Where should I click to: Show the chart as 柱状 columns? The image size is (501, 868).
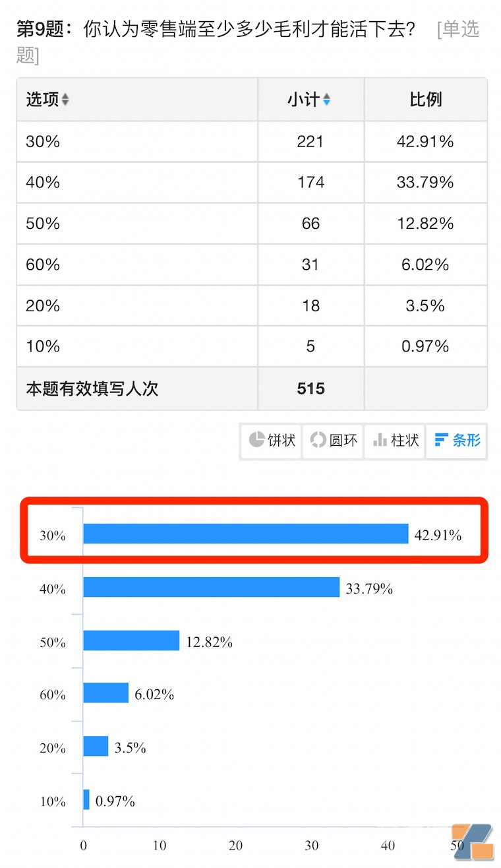(x=396, y=440)
